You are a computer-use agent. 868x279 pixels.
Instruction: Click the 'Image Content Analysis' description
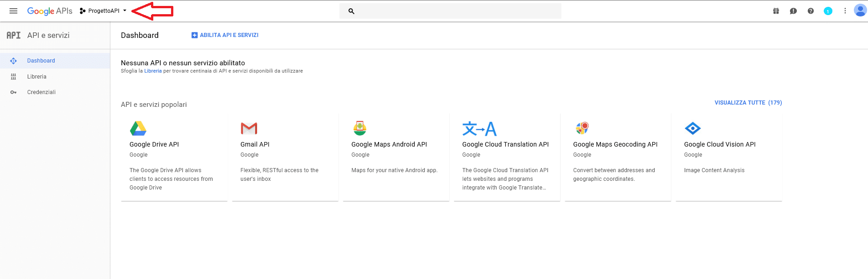[x=714, y=170]
